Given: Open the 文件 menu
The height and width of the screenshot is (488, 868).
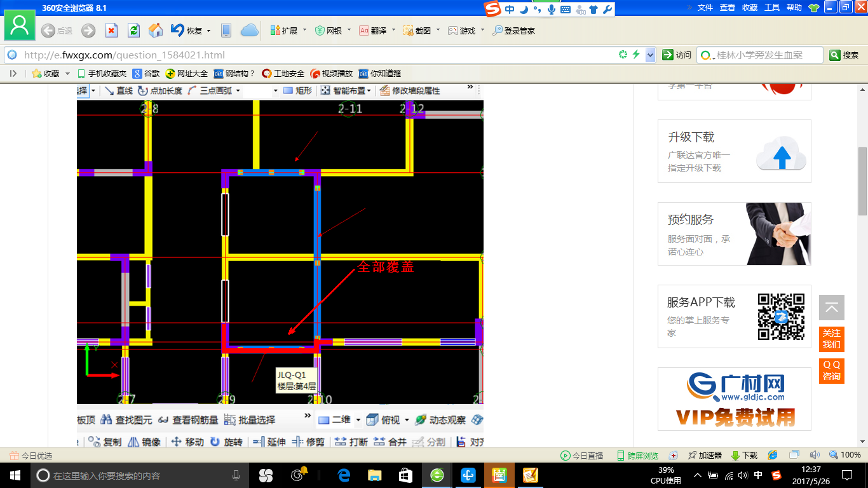Looking at the screenshot, I should [x=705, y=8].
